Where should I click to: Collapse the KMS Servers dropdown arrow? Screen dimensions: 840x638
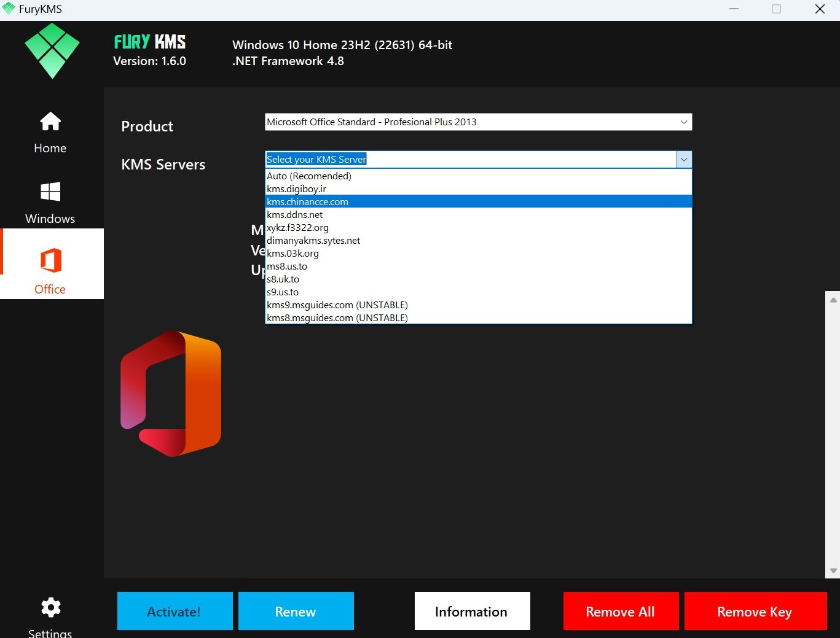[684, 160]
